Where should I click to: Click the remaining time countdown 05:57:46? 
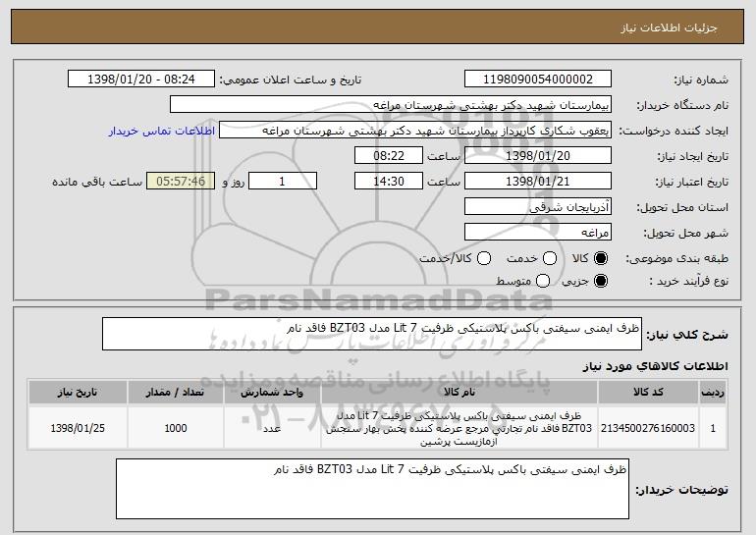[180, 182]
